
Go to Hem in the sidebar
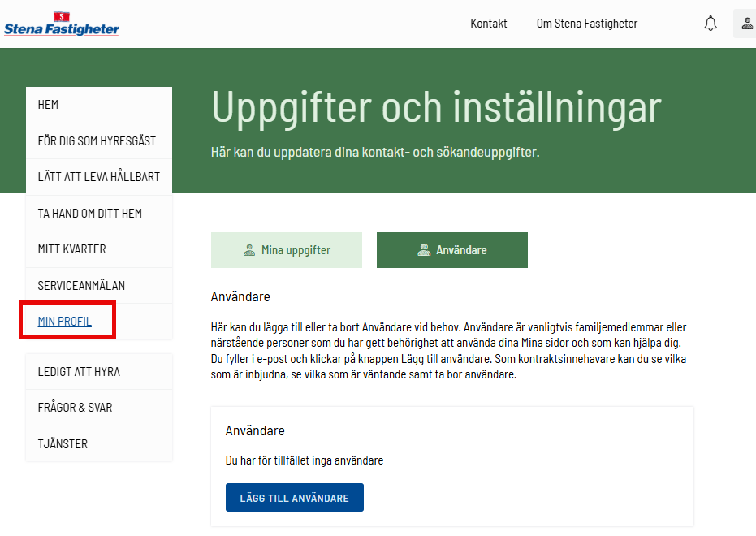(49, 105)
